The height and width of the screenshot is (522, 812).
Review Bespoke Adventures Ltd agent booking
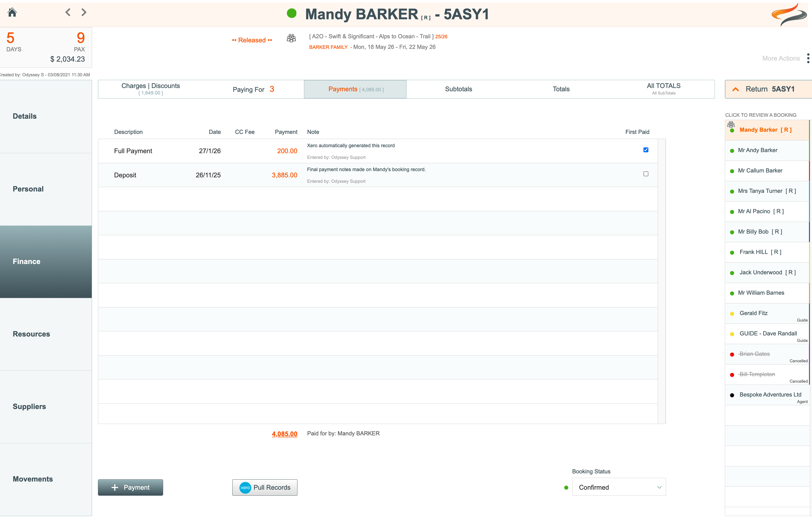click(767, 395)
